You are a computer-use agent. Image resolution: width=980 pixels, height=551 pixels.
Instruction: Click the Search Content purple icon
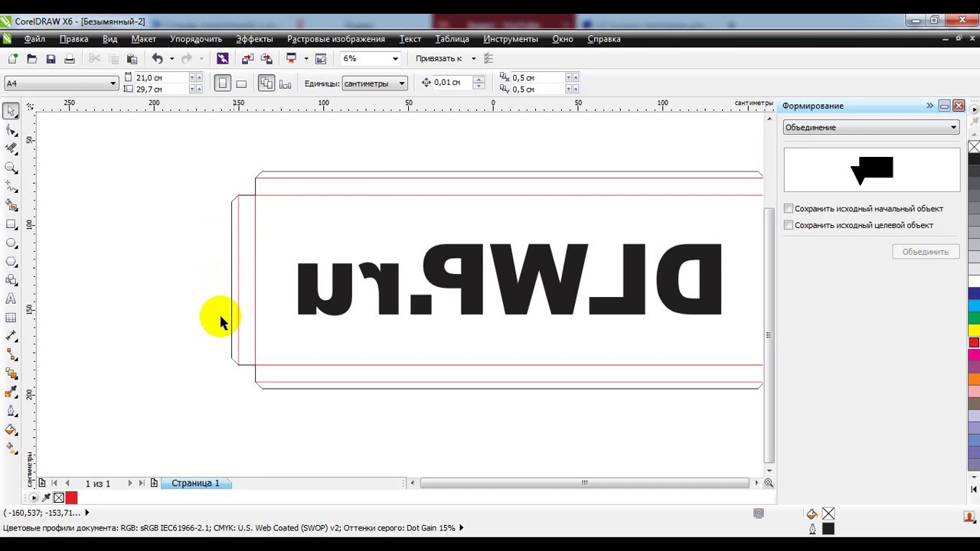pos(223,58)
